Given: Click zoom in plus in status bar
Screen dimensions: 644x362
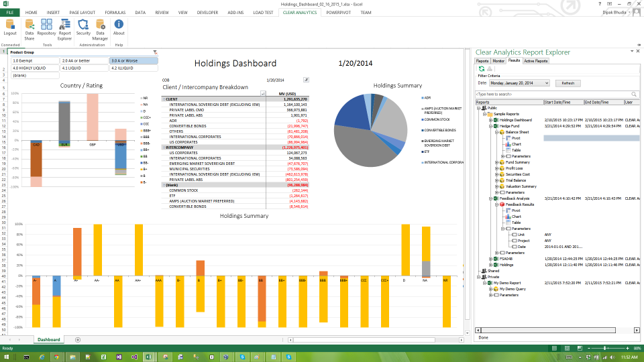Looking at the screenshot, I should 627,348.
